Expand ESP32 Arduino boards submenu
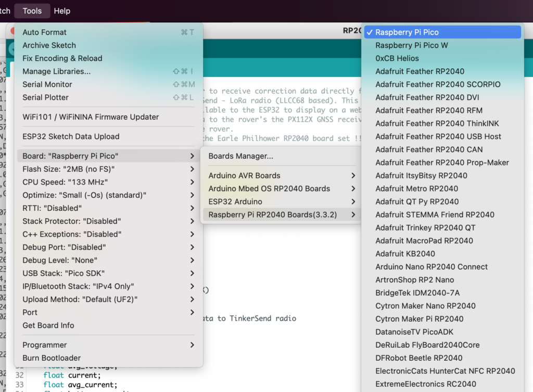Image resolution: width=533 pixels, height=392 pixels. coord(282,201)
